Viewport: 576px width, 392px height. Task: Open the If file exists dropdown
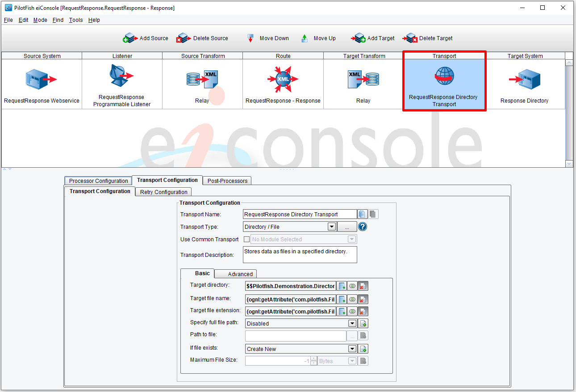(x=352, y=349)
